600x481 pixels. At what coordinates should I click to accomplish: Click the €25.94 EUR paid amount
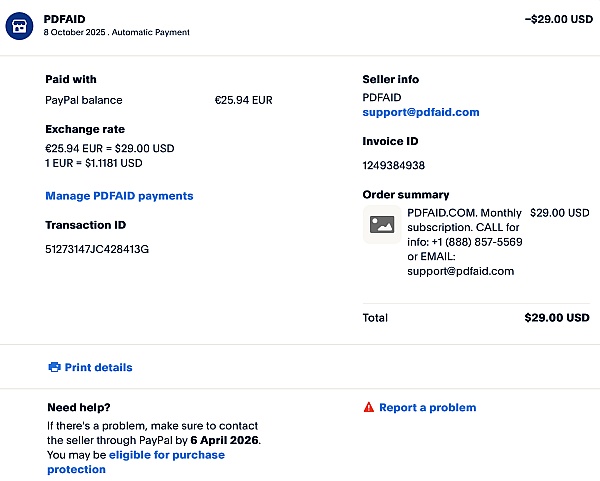243,100
